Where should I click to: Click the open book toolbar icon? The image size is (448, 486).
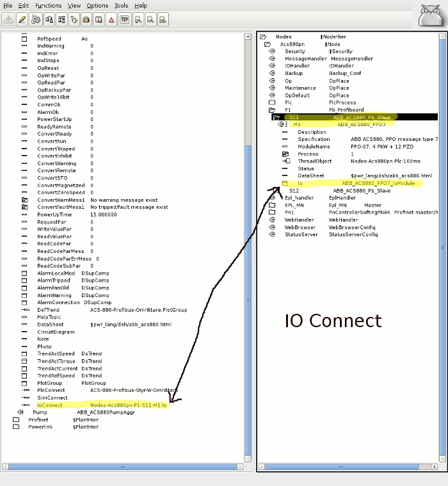99,20
